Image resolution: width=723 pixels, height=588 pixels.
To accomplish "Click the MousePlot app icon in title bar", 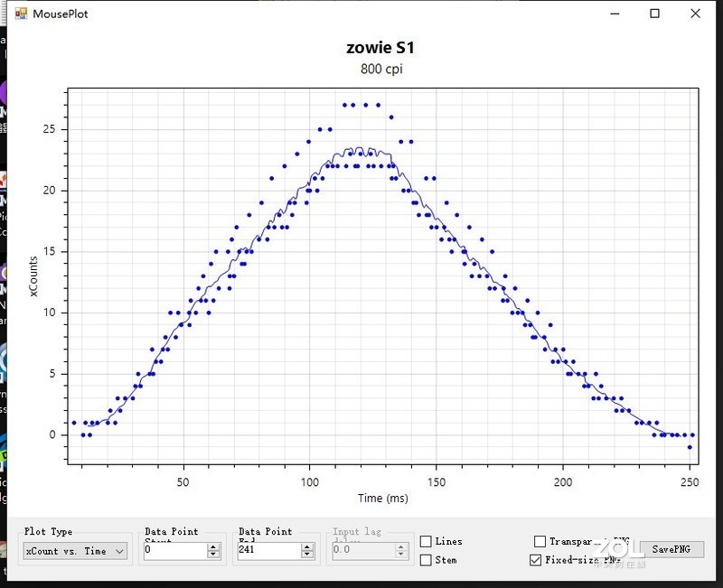I will (x=21, y=14).
